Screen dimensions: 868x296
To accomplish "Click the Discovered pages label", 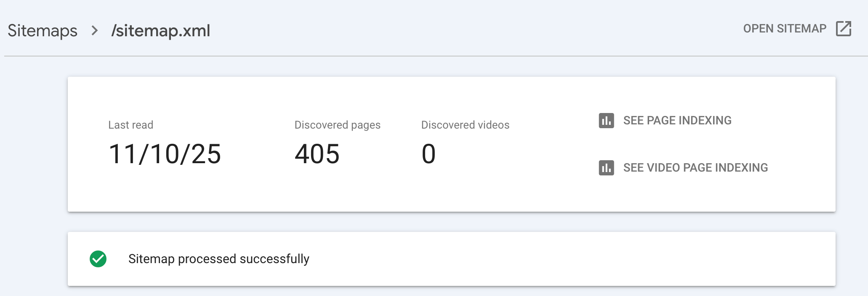I will click(x=337, y=125).
